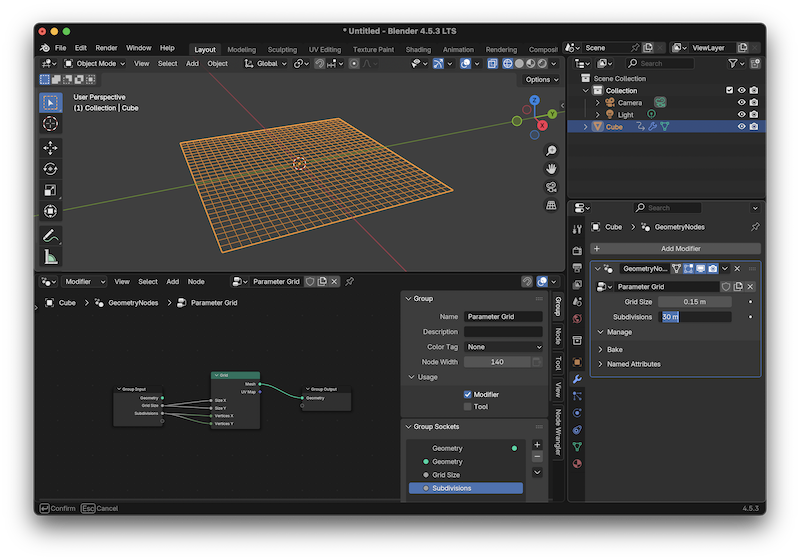Open the Color Tag dropdown
The width and height of the screenshot is (800, 560).
tap(503, 347)
